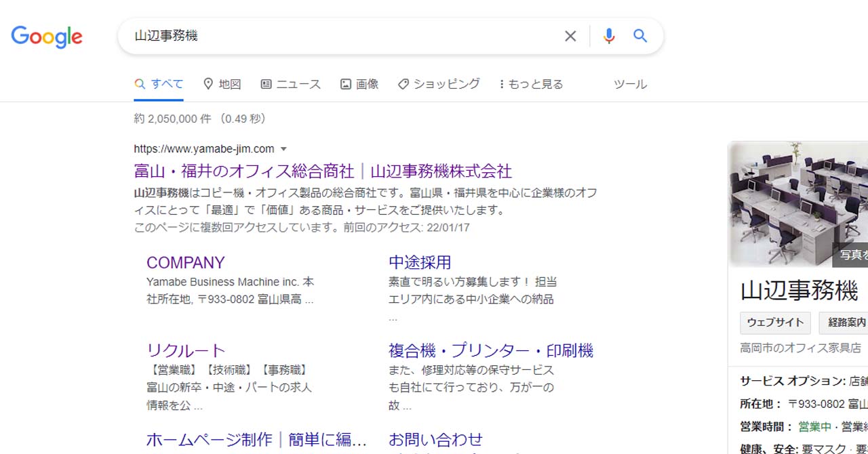This screenshot has height=454, width=868.
Task: Click the サービス オプション label
Action: pos(793,381)
